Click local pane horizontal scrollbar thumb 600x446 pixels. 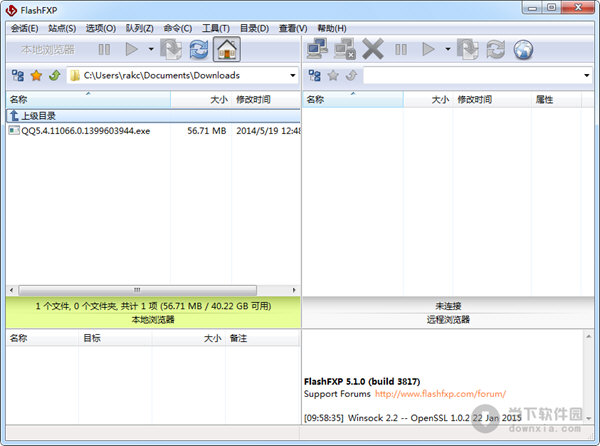tap(137, 290)
